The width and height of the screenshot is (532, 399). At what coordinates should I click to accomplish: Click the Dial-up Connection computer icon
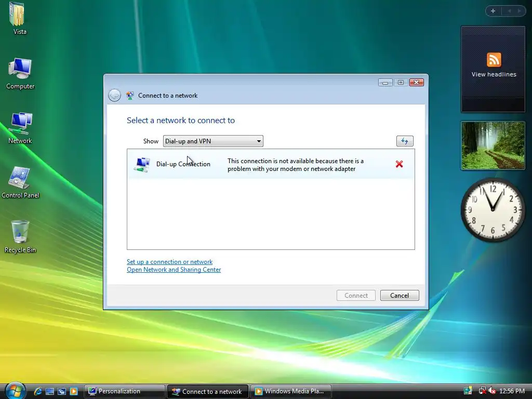142,165
